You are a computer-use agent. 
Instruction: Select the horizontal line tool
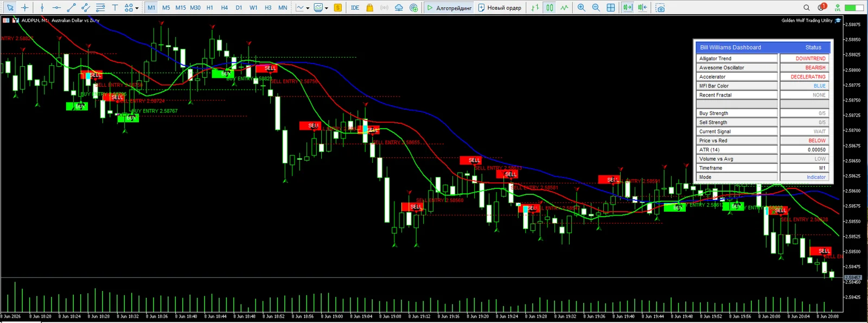point(56,8)
